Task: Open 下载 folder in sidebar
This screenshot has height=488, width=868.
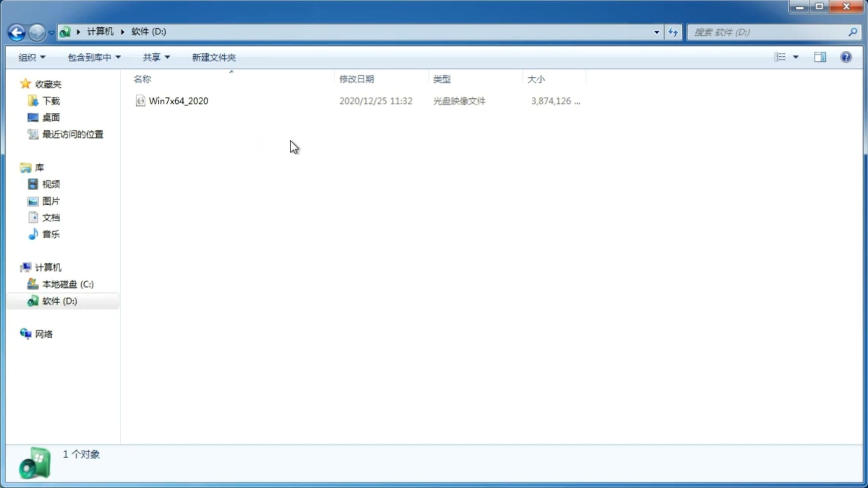Action: [x=50, y=100]
